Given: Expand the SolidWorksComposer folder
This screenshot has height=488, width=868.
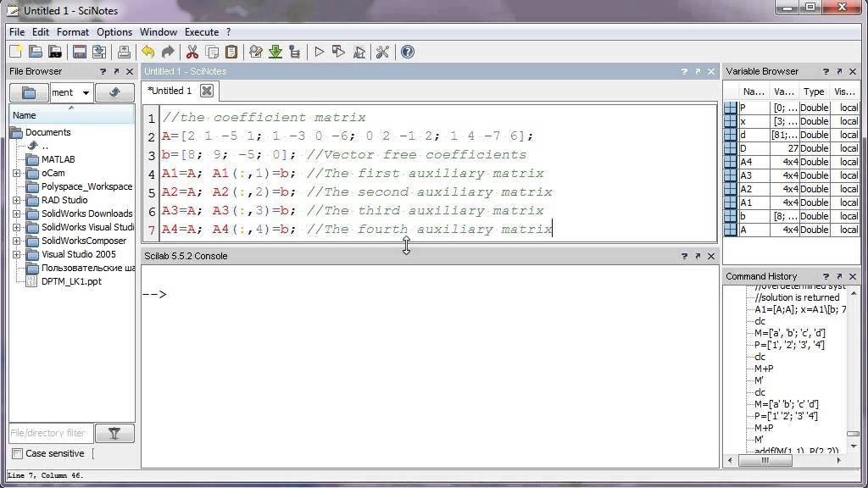Looking at the screenshot, I should pyautogui.click(x=17, y=241).
